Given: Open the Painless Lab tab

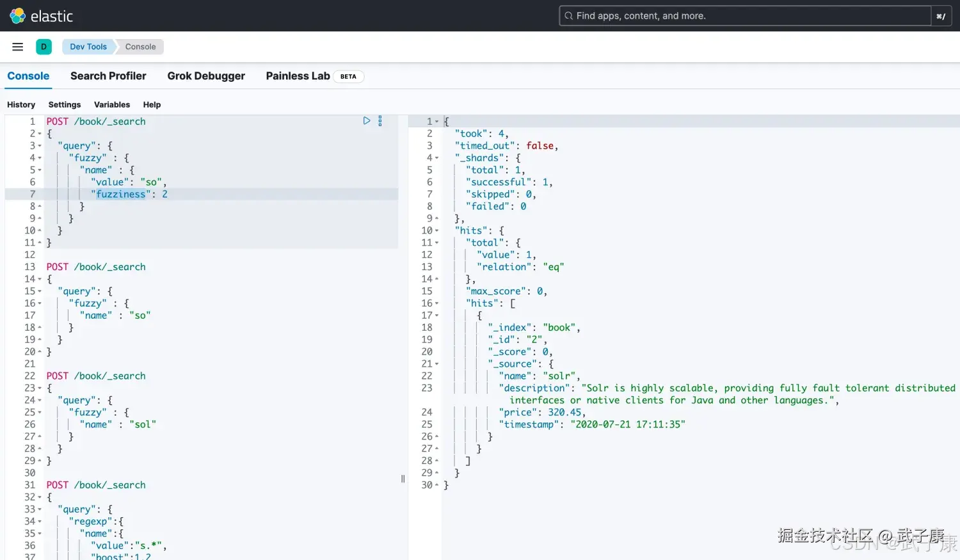Looking at the screenshot, I should (298, 76).
